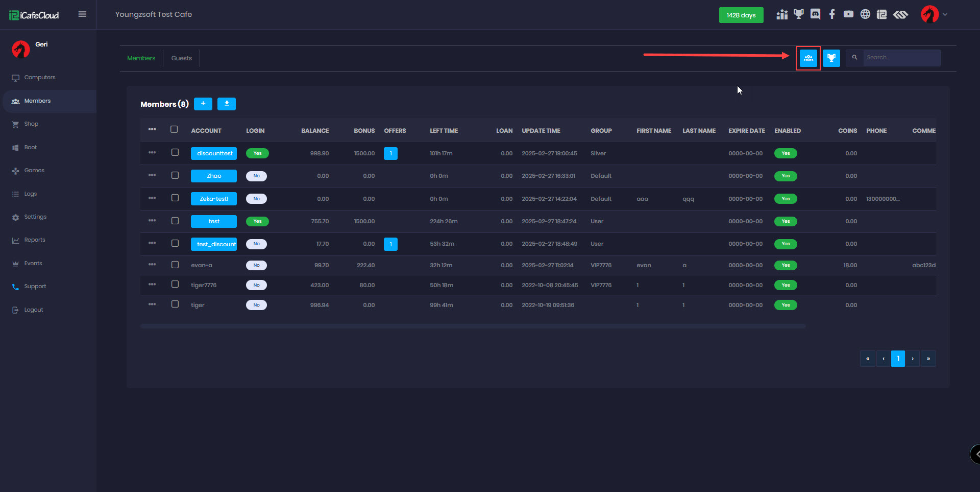This screenshot has width=980, height=492.
Task: Toggle the hamburger sidebar menu
Action: 82,14
